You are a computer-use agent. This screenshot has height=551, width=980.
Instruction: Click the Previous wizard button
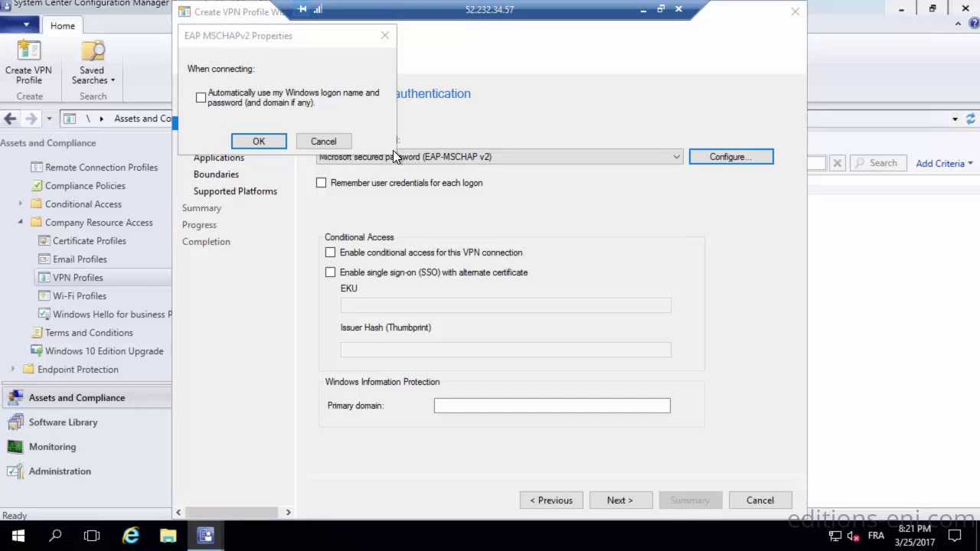(551, 500)
